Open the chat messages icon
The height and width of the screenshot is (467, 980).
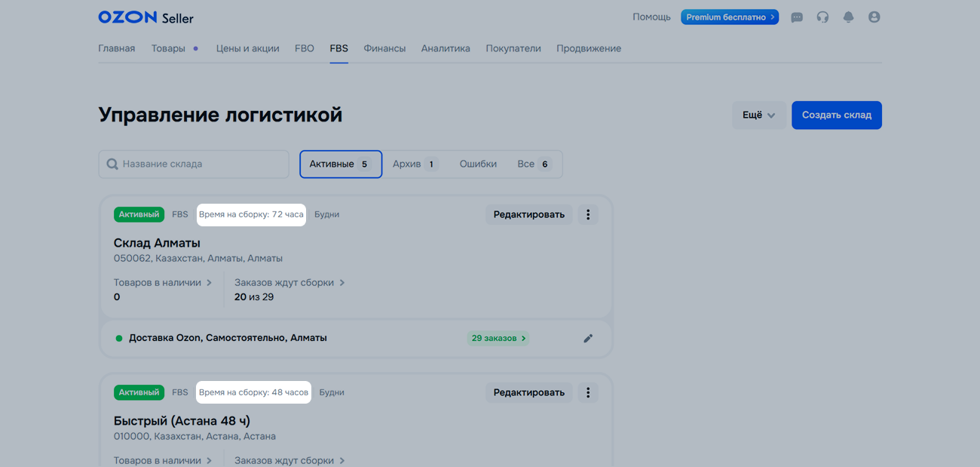point(797,17)
